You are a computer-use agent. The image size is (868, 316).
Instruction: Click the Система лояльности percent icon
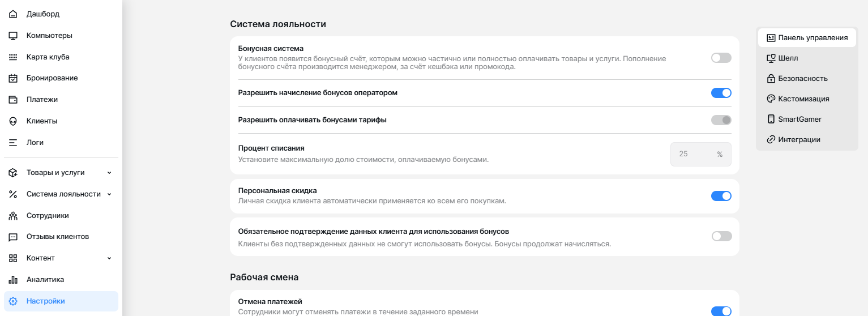click(14, 194)
